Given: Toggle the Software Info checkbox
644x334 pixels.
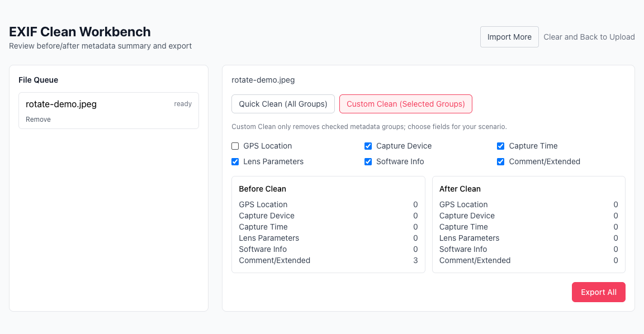Looking at the screenshot, I should tap(368, 162).
